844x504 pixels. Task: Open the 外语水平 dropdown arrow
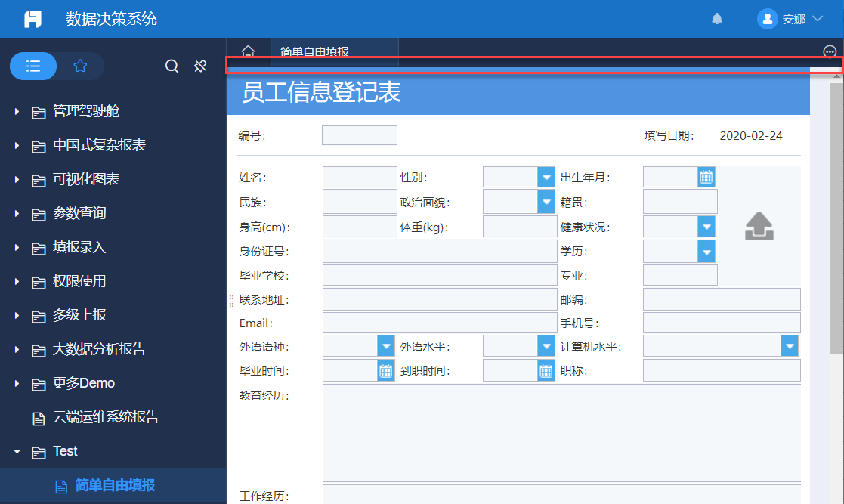546,346
